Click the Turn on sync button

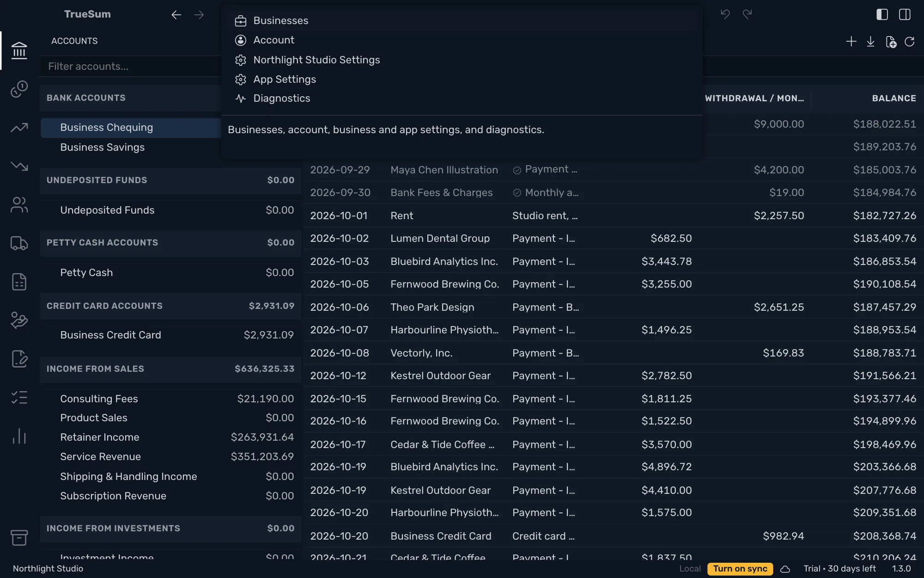pyautogui.click(x=740, y=569)
